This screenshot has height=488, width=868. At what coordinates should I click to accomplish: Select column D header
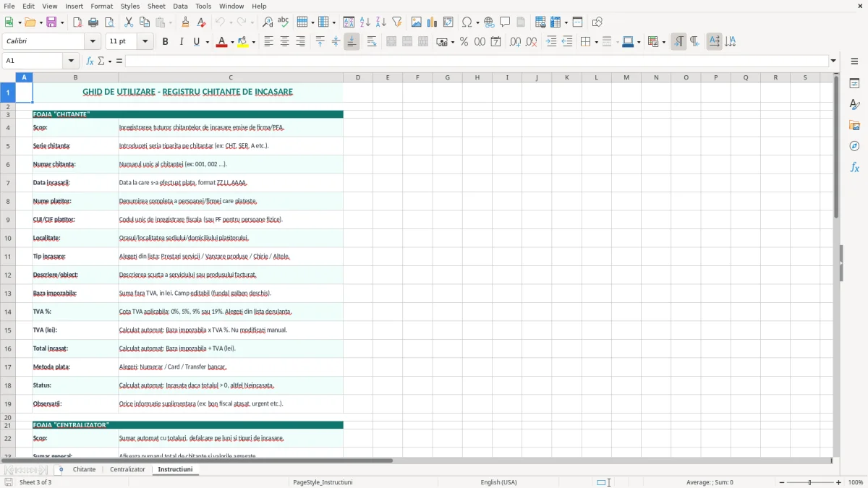click(x=357, y=77)
